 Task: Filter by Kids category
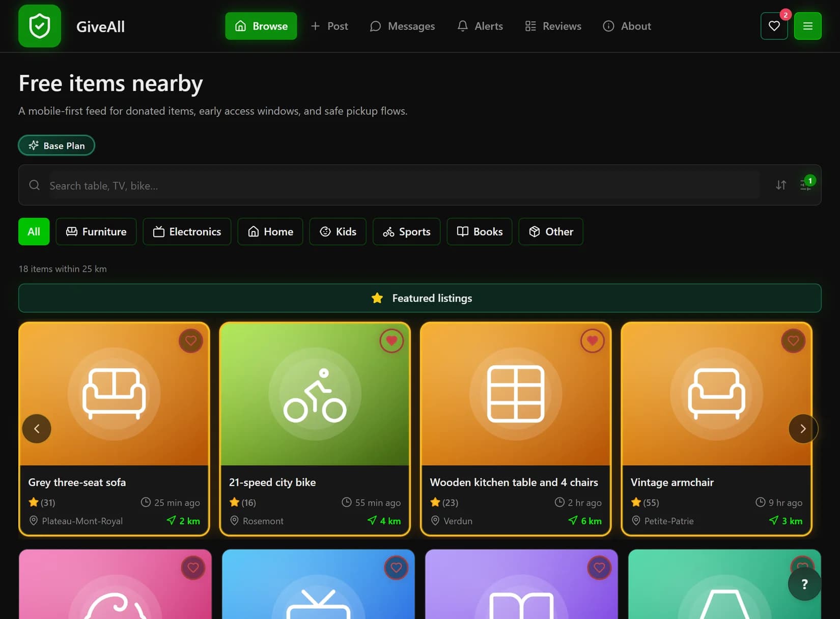[338, 231]
